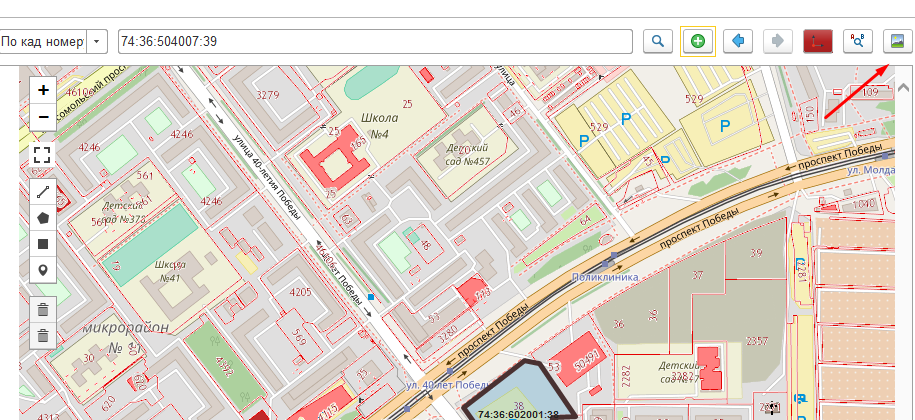Click the upper trash bin icon
This screenshot has height=420, width=915.
coord(43,309)
